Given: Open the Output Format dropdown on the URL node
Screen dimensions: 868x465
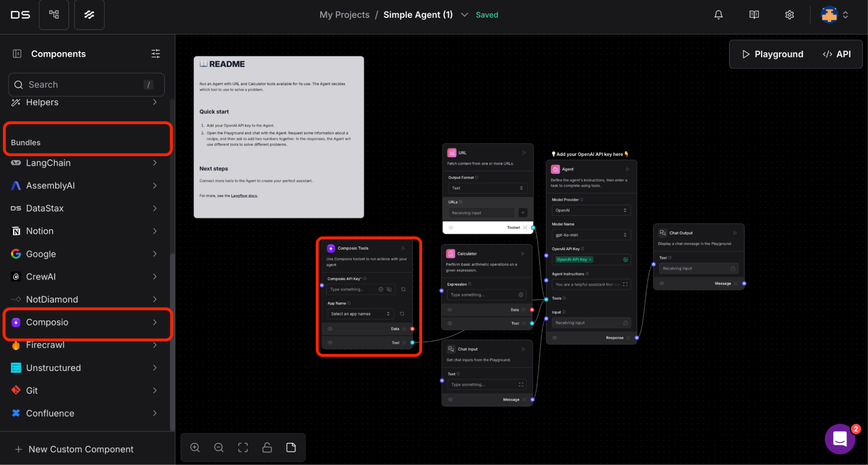Looking at the screenshot, I should pos(487,188).
